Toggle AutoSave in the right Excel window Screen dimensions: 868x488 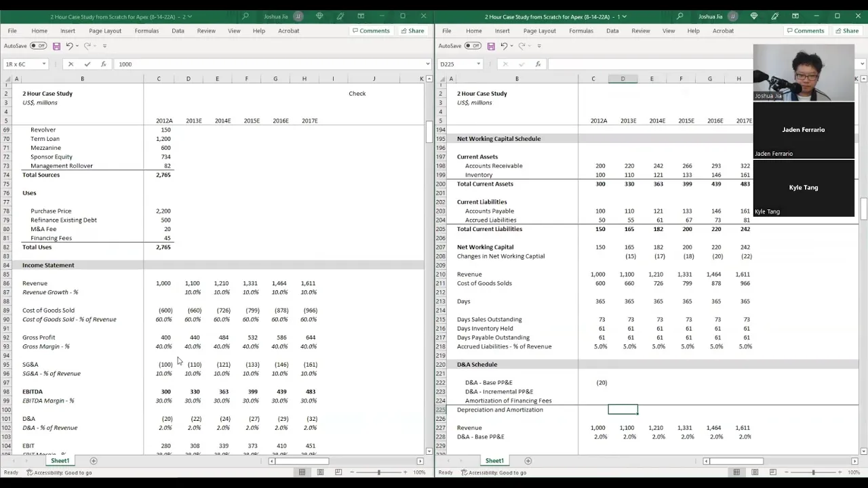click(473, 46)
